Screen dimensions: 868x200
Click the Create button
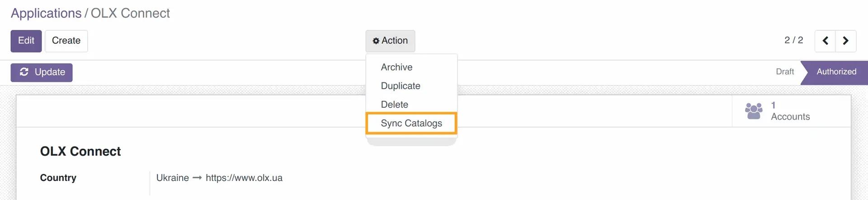(66, 41)
